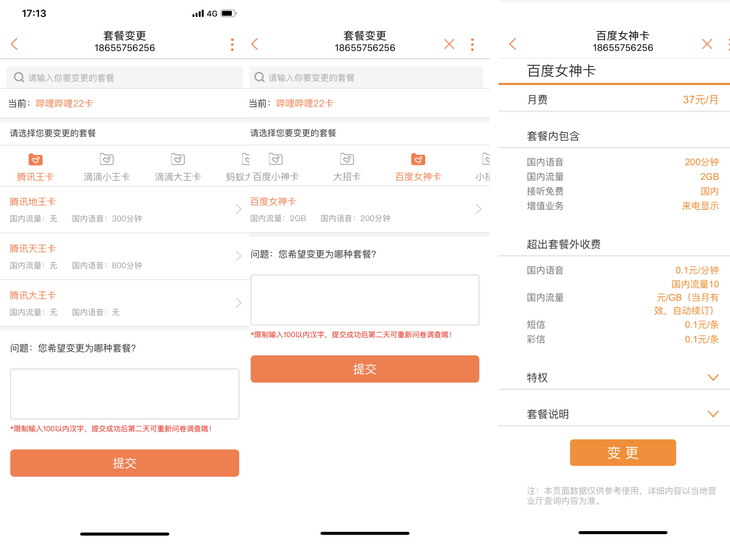This screenshot has height=548, width=730.
Task: Open 腾讯天王卡 plan via its chevron
Action: 238,256
